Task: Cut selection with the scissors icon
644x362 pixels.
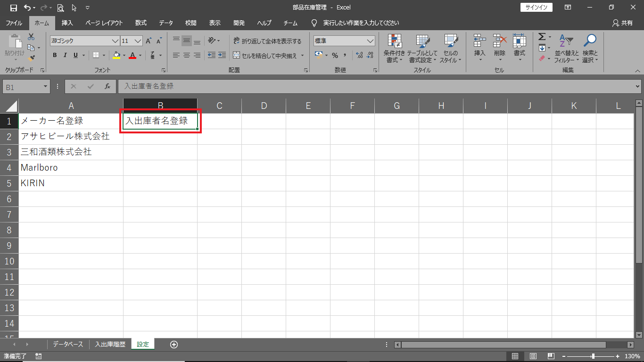Action: 31,37
